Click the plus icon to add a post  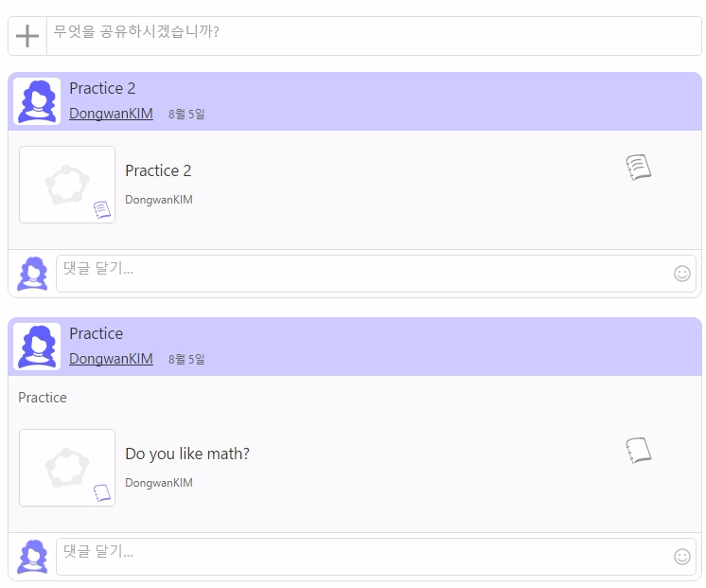27,36
